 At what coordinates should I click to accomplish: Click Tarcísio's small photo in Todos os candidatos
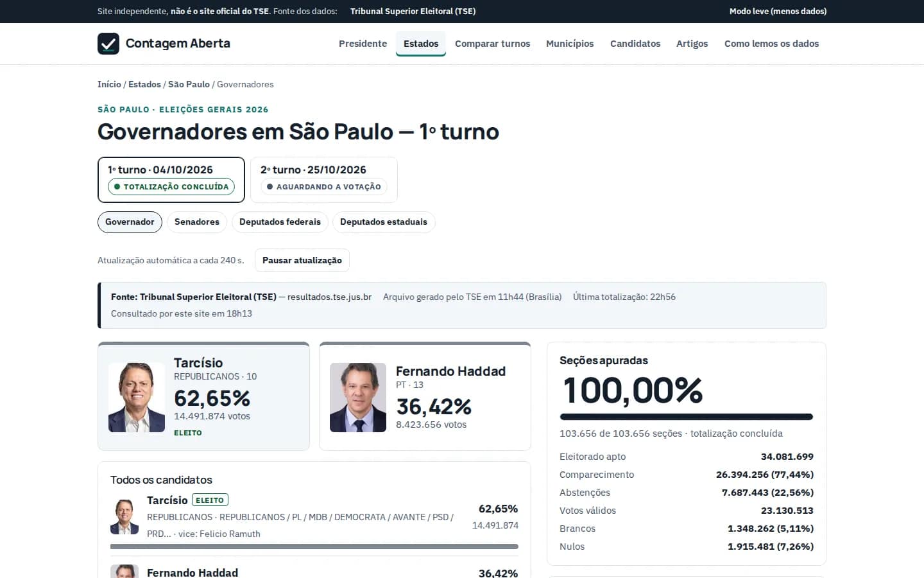coord(124,517)
